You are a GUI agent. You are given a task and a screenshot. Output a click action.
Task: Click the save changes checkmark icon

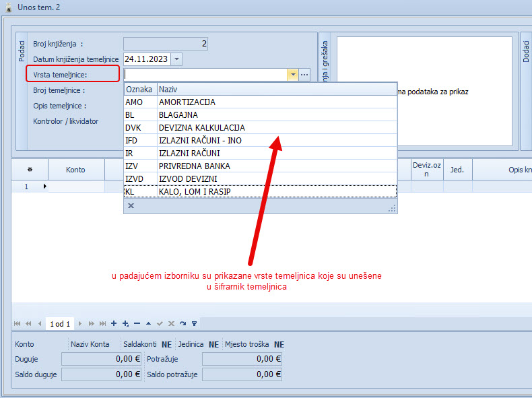(x=160, y=324)
